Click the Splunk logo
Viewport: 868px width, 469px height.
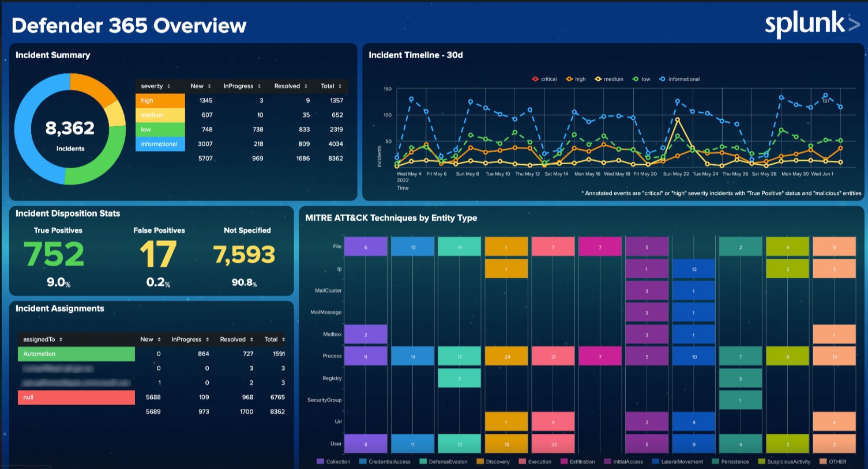point(811,24)
